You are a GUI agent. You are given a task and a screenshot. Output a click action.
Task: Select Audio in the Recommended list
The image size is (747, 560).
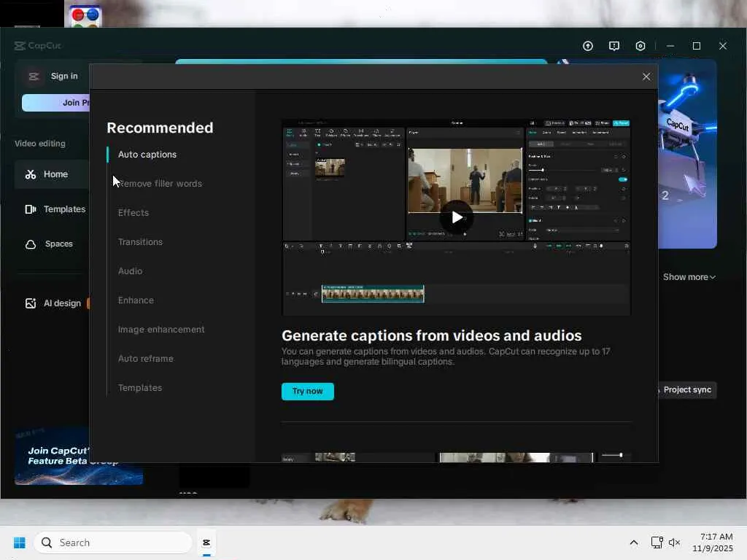point(130,271)
